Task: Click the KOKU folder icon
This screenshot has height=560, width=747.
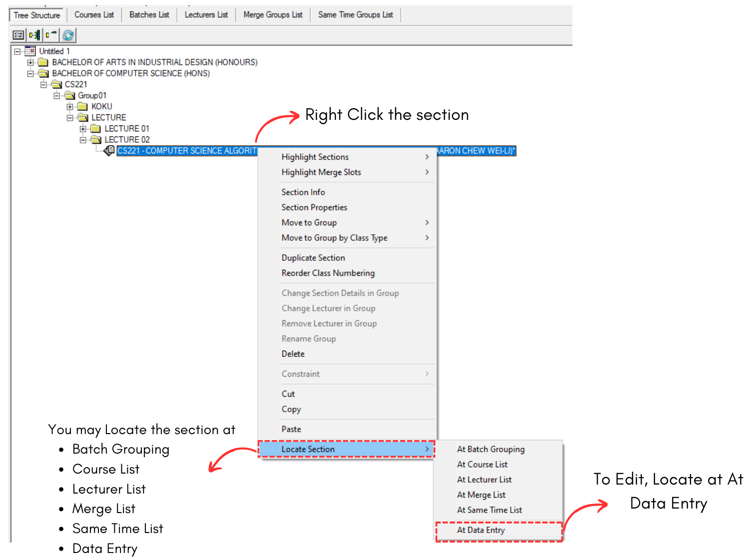Action: click(x=83, y=106)
